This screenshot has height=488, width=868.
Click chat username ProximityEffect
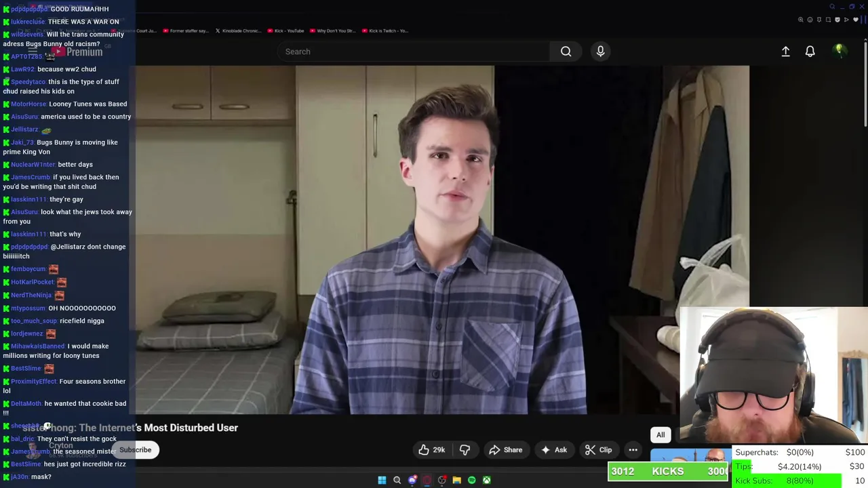[x=34, y=382]
